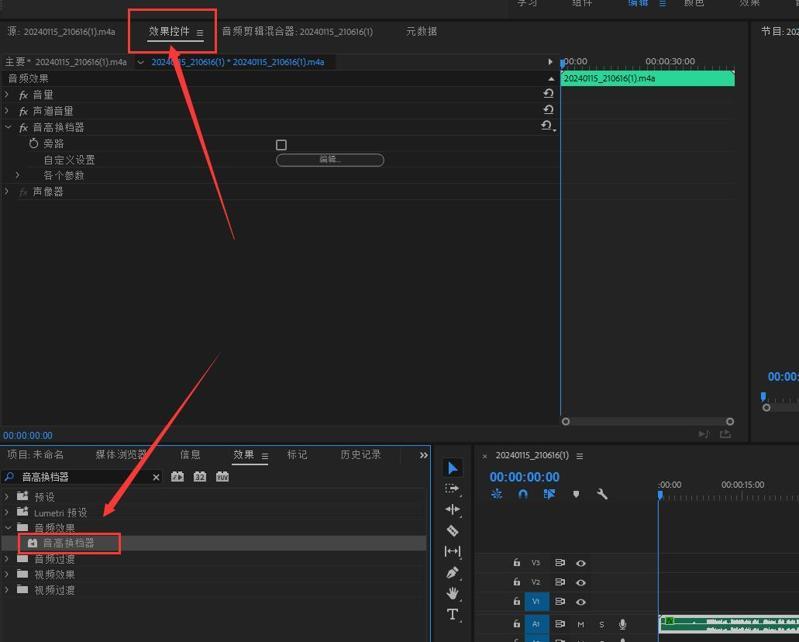Expand the 预设 folder
799x642 pixels.
pyautogui.click(x=7, y=496)
